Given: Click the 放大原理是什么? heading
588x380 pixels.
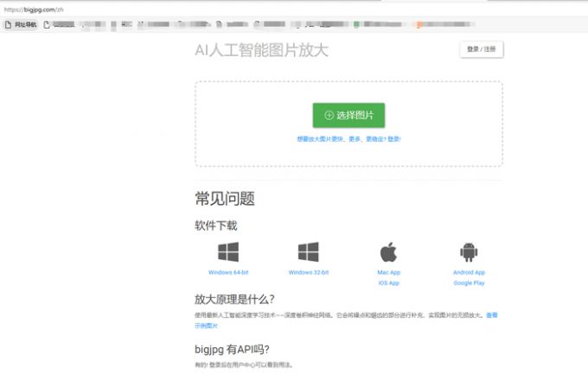Looking at the screenshot, I should (x=234, y=299).
